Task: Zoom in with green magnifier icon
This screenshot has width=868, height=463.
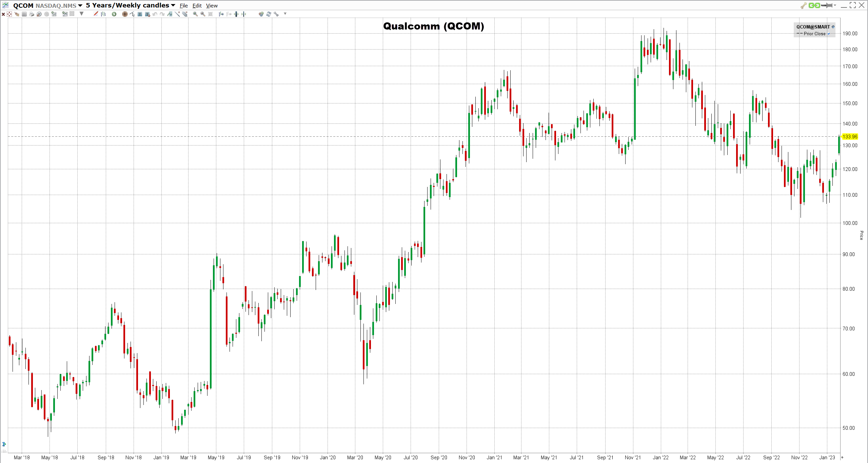Action: point(195,14)
